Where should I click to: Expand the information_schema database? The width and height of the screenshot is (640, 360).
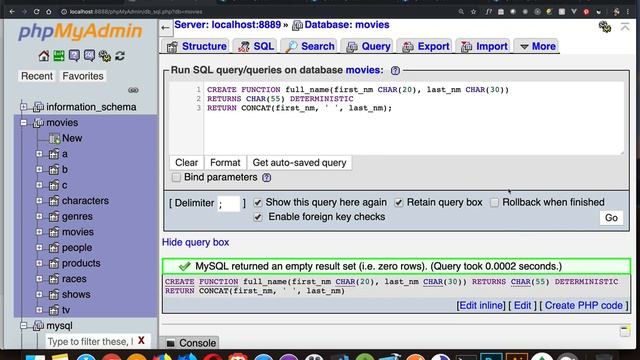(x=24, y=107)
